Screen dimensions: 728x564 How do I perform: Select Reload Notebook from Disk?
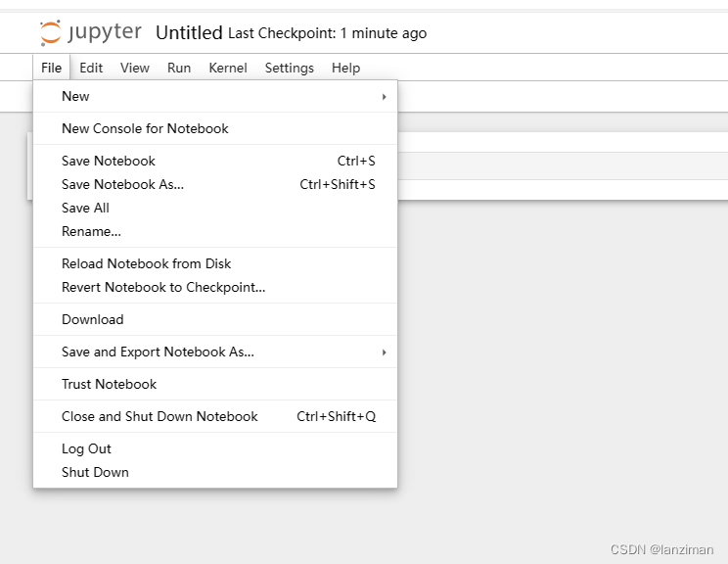point(215,263)
